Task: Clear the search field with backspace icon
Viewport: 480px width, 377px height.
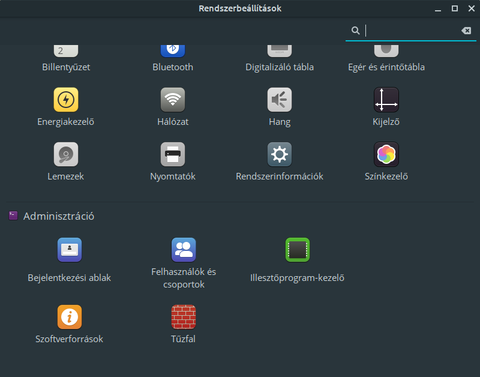Action: pyautogui.click(x=466, y=31)
